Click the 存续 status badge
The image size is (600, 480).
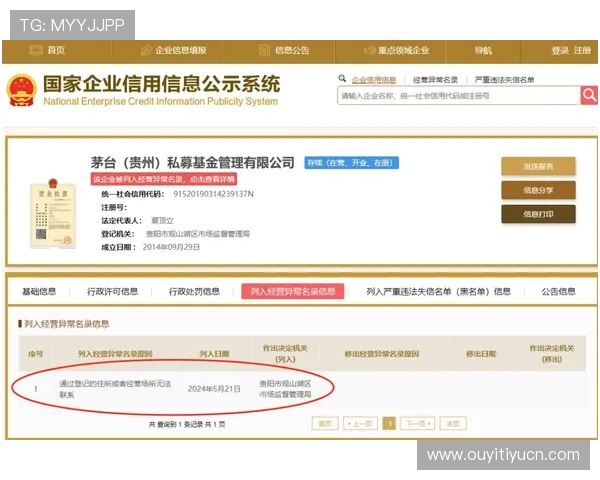point(352,163)
